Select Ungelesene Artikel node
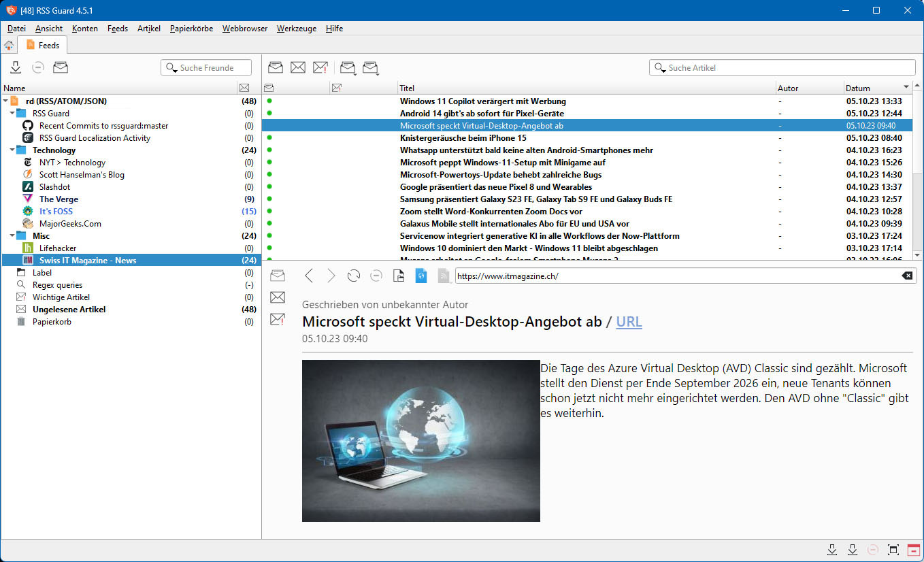924x562 pixels. [69, 309]
